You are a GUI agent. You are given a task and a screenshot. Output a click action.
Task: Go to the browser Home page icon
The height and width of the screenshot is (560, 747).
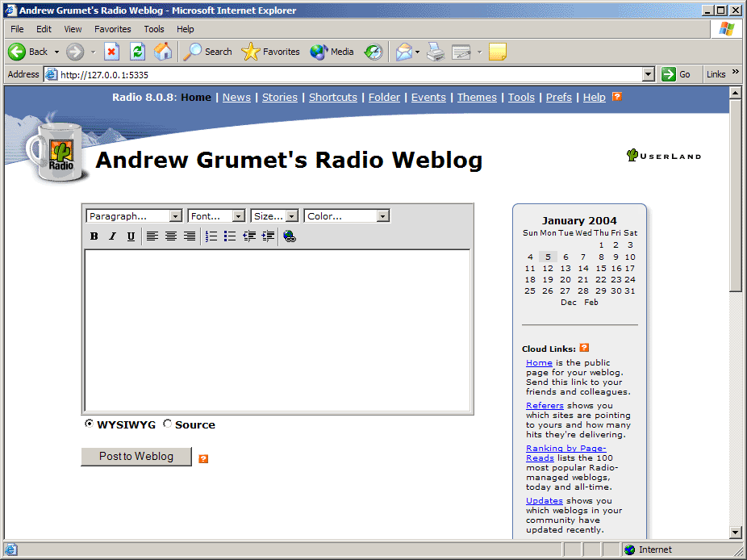coord(163,52)
